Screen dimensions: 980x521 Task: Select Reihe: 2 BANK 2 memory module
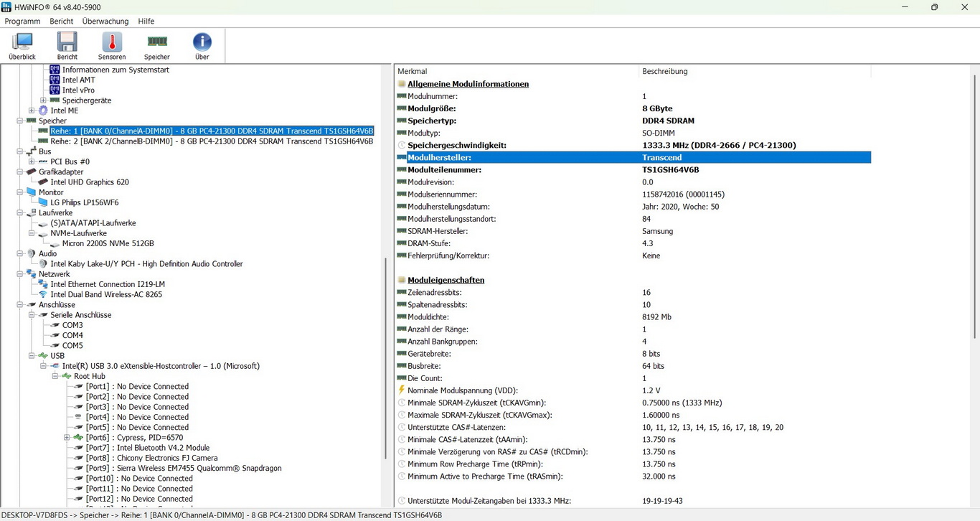click(212, 141)
